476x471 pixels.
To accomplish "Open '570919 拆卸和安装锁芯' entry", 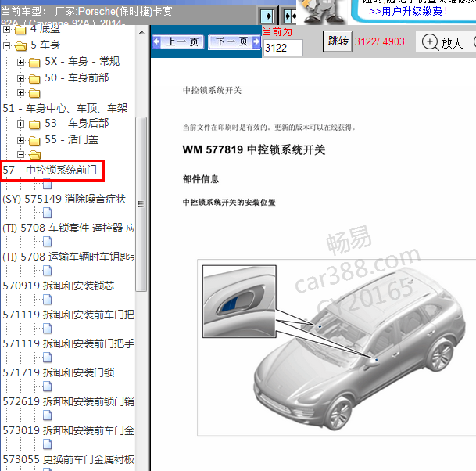I will tap(59, 286).
